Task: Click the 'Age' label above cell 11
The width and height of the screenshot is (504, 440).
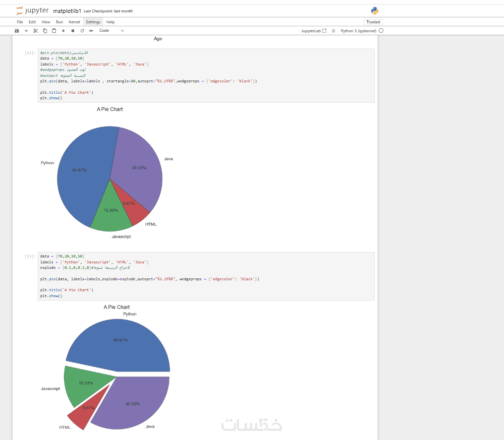Action: pyautogui.click(x=158, y=39)
